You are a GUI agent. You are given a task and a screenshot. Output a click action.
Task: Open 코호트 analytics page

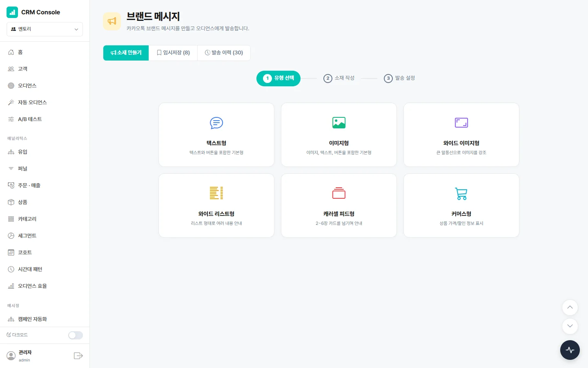click(x=45, y=253)
